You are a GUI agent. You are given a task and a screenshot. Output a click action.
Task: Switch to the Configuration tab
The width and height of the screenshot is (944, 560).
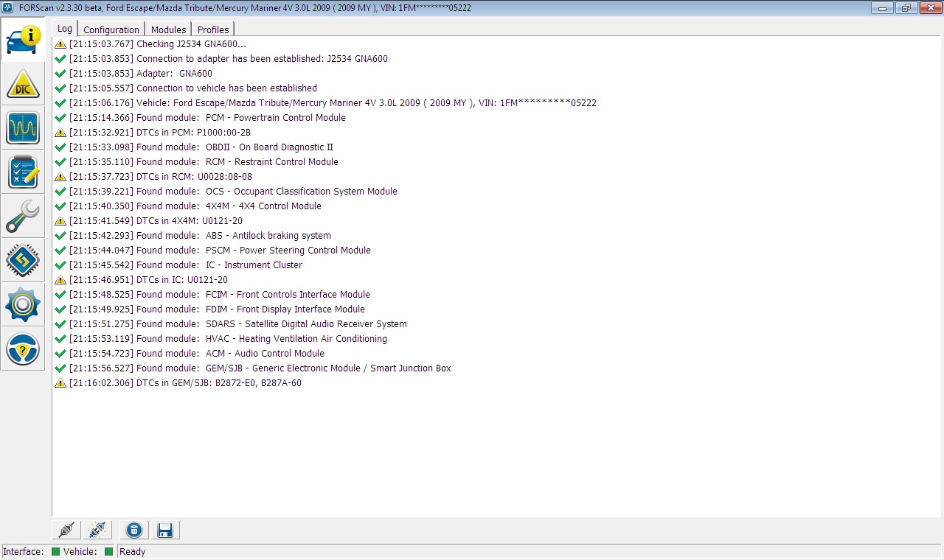[111, 29]
